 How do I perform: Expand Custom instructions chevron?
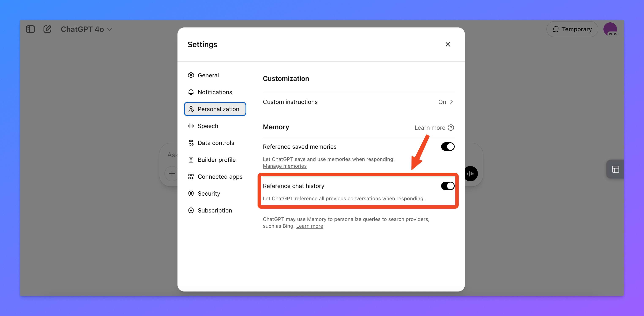pyautogui.click(x=451, y=102)
